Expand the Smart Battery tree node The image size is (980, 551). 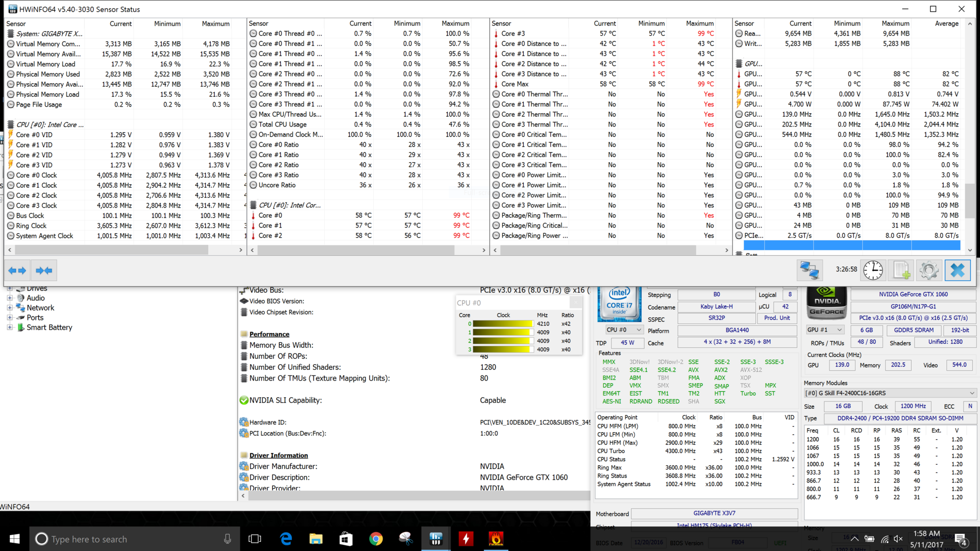tap(9, 328)
